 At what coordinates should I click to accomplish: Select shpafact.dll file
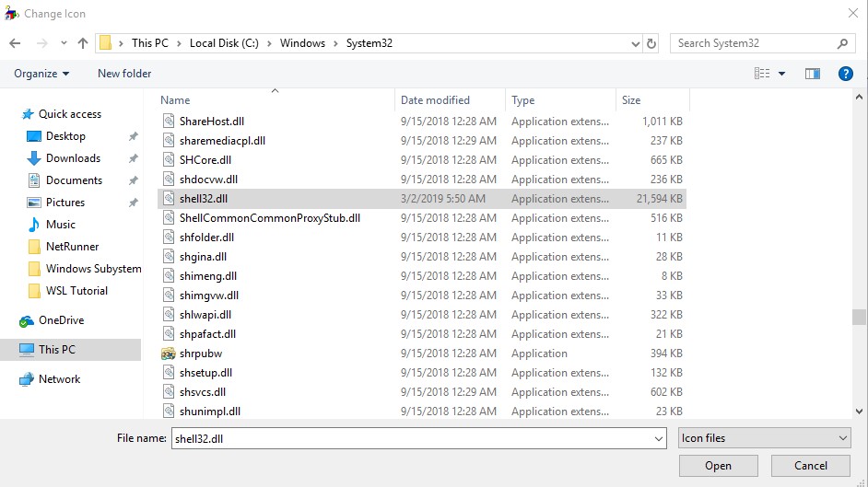[207, 334]
